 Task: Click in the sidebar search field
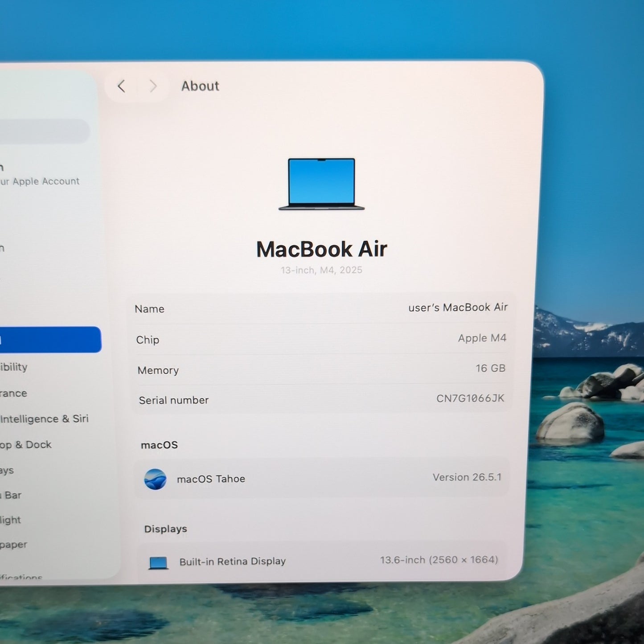(x=44, y=131)
